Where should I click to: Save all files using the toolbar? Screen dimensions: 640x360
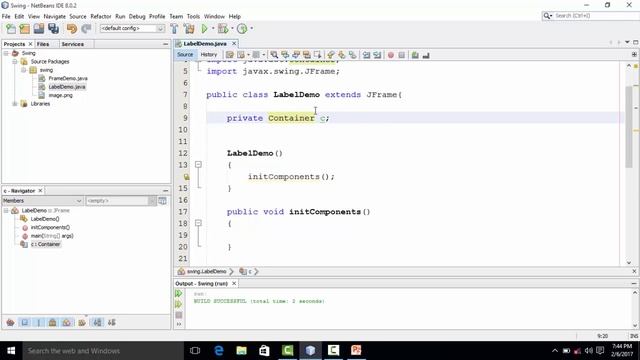53,29
